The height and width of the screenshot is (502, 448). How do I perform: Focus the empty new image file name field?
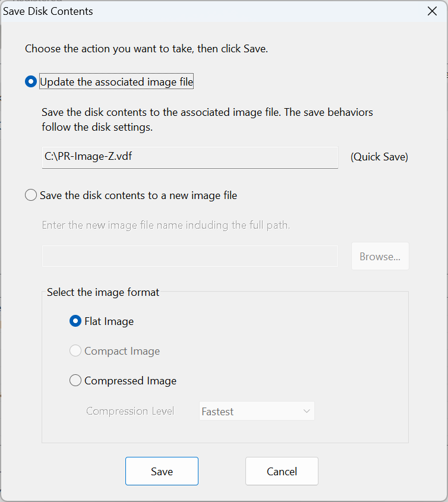pos(190,256)
